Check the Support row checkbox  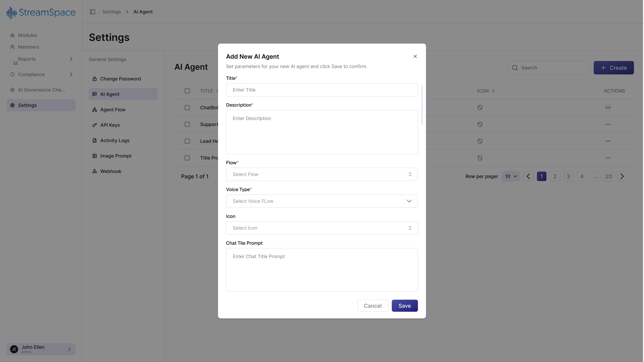click(187, 124)
